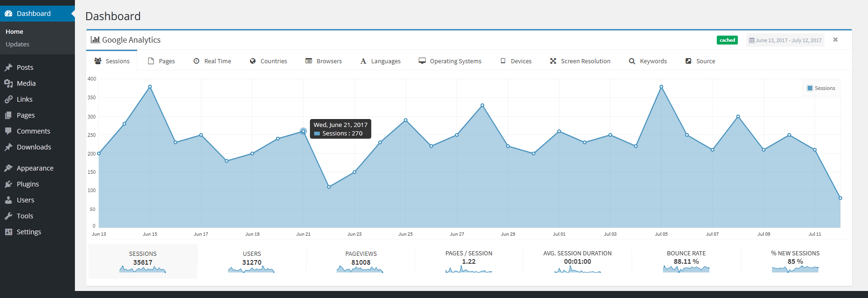Select the PAGEVIEWS 81008 metric card

click(360, 261)
